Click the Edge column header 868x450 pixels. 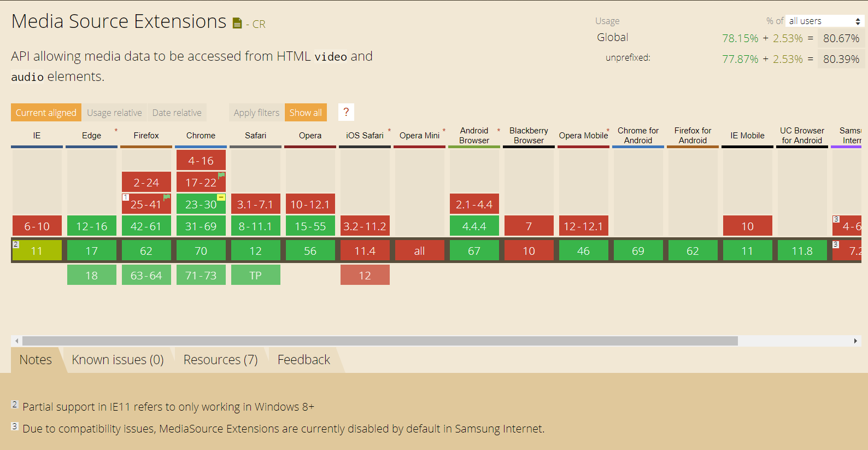coord(92,136)
